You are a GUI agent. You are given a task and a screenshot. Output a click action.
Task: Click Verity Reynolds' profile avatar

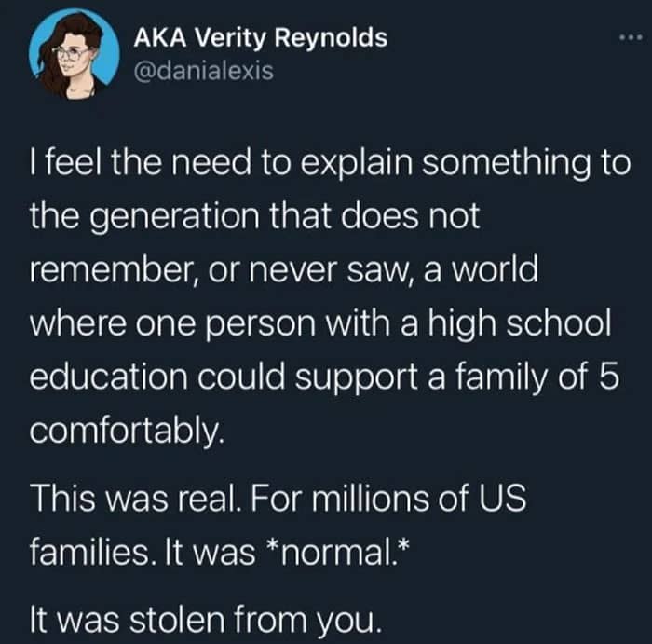74,53
